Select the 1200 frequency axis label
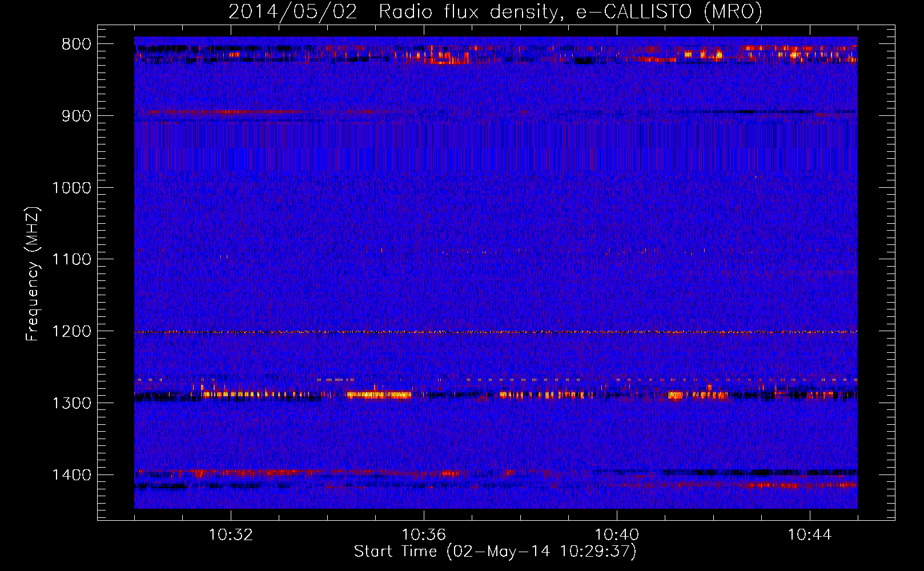This screenshot has width=924, height=571. point(71,332)
